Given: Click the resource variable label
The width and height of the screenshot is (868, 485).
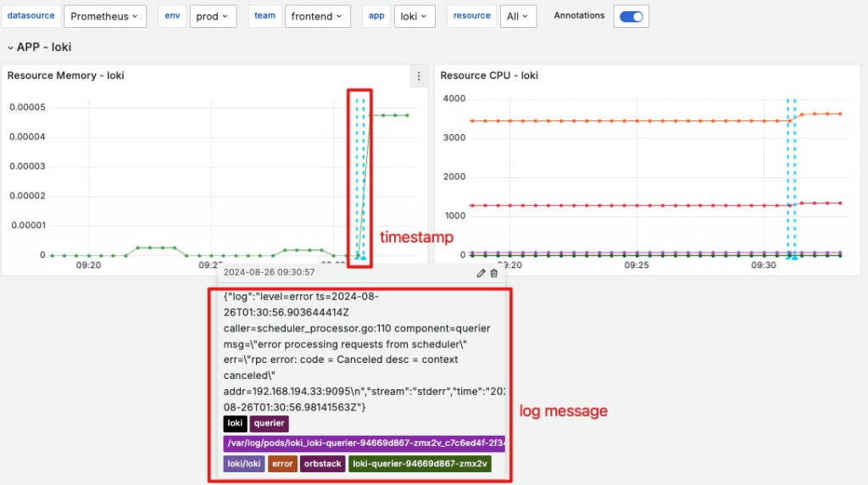Looking at the screenshot, I should [471, 16].
